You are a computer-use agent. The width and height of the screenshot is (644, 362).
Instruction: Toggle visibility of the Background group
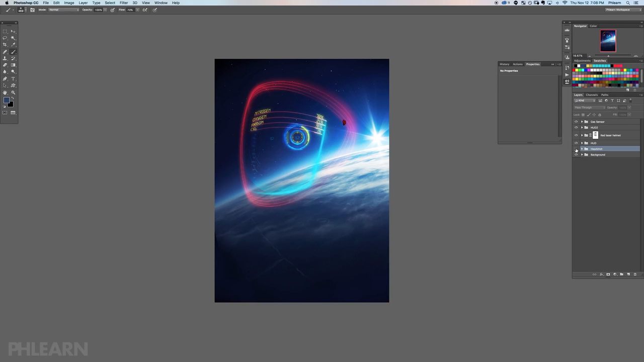click(x=576, y=155)
